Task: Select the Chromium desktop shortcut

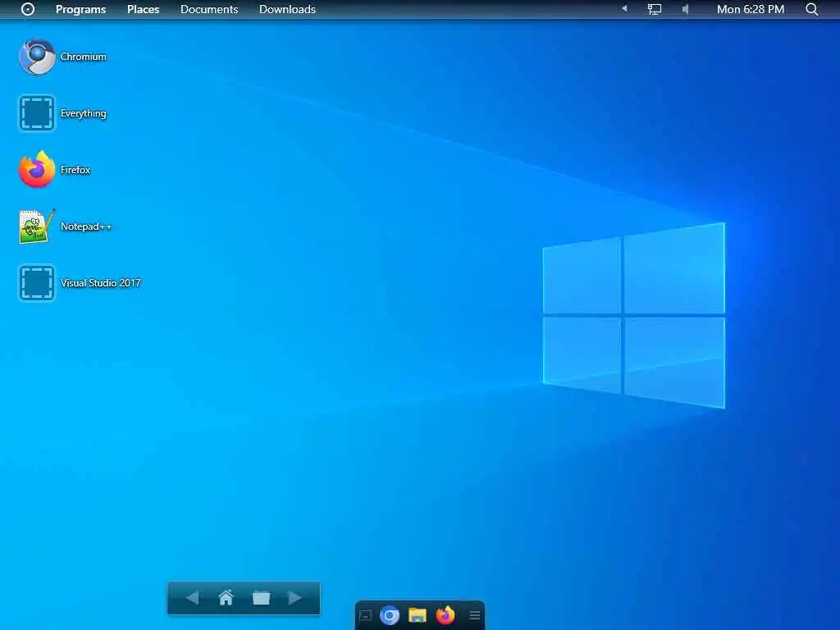Action: point(62,57)
